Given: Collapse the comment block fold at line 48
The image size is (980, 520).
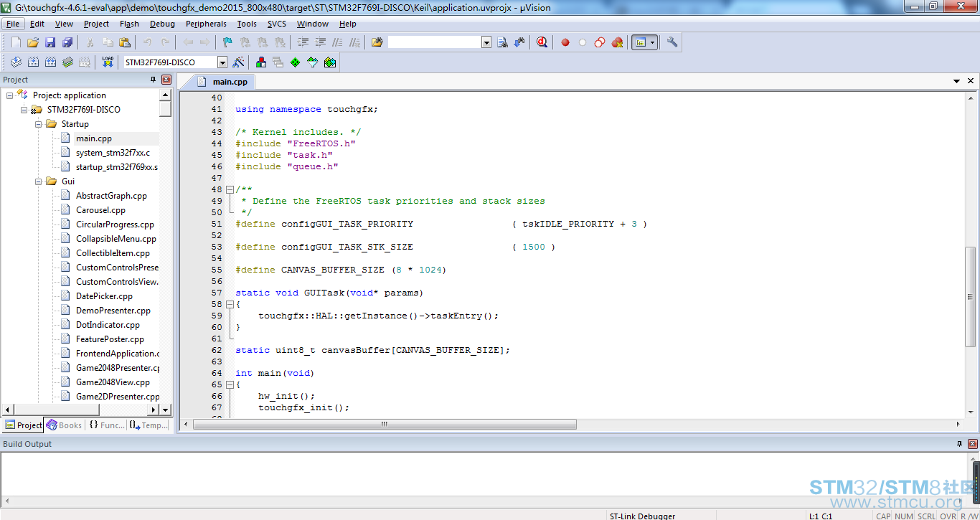Looking at the screenshot, I should point(230,189).
